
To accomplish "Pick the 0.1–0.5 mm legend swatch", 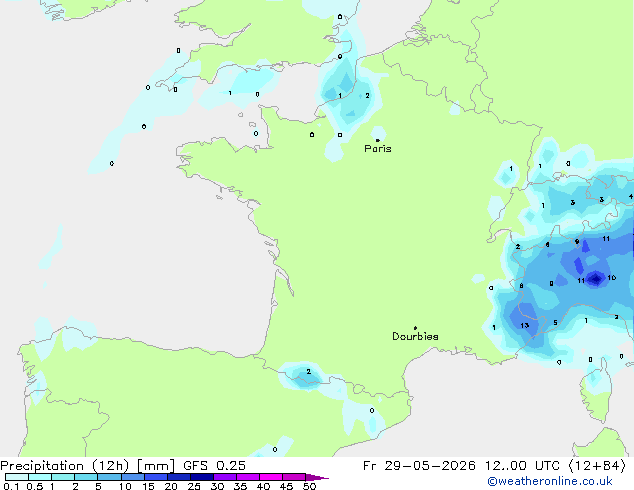I will [17, 477].
